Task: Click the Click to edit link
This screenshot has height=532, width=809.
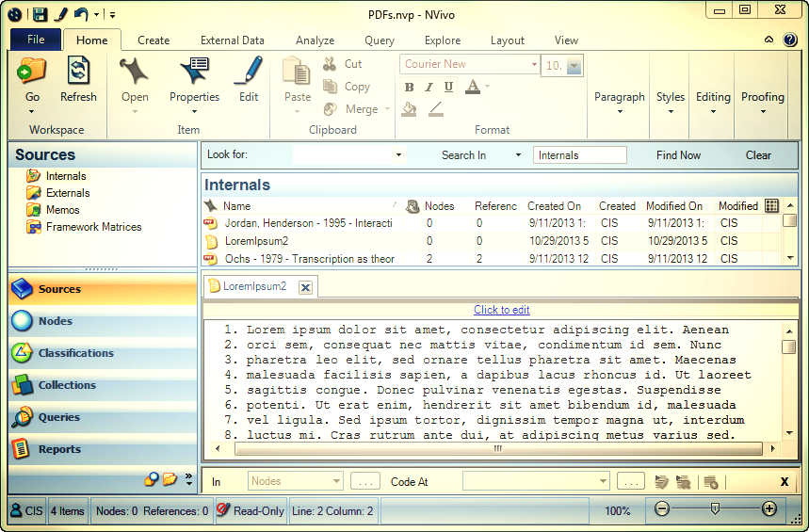Action: coord(501,310)
